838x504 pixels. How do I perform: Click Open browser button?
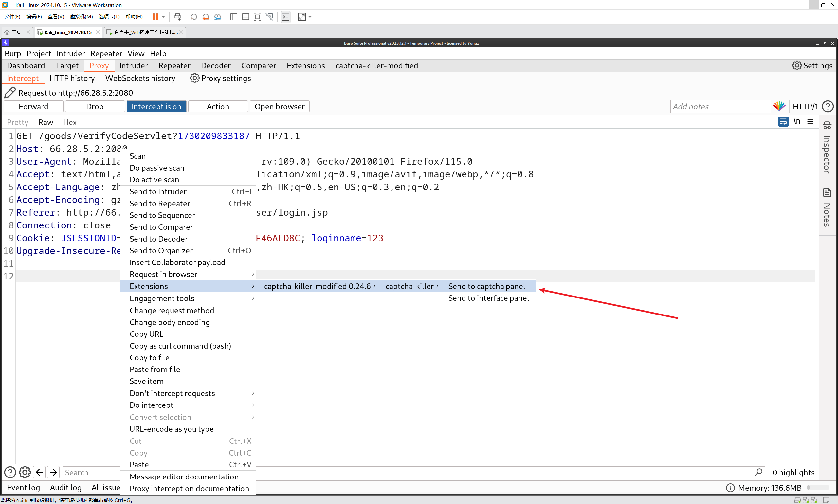click(x=280, y=106)
